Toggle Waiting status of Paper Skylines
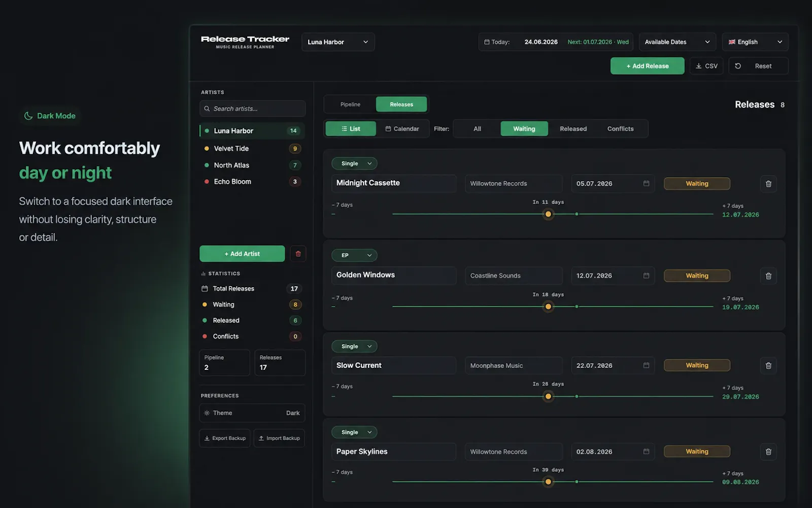 [697, 452]
